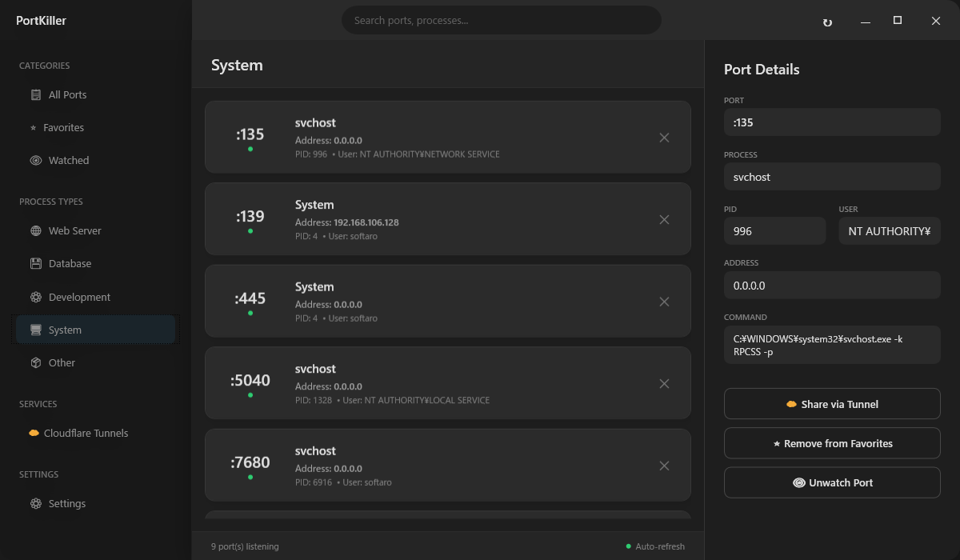
Task: Show the Favorites category
Action: point(63,127)
